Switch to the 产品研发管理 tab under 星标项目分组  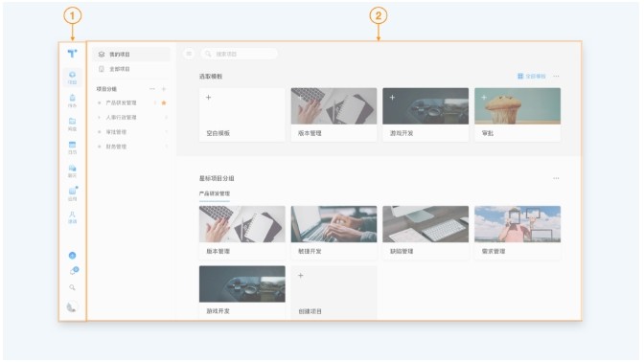click(215, 193)
